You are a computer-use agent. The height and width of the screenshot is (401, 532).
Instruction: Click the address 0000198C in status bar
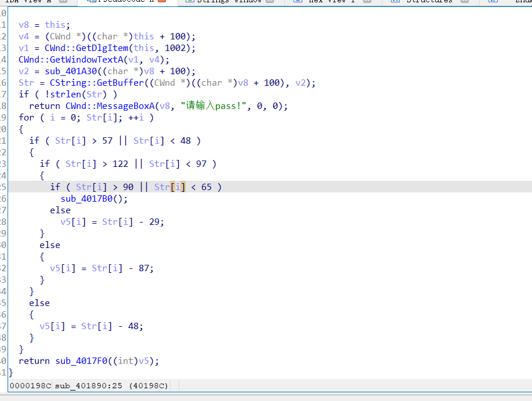coord(30,386)
